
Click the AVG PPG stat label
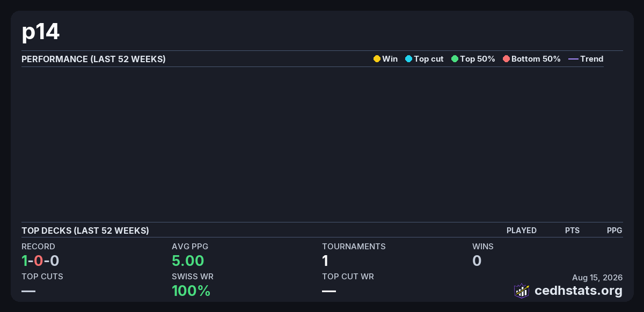point(190,247)
